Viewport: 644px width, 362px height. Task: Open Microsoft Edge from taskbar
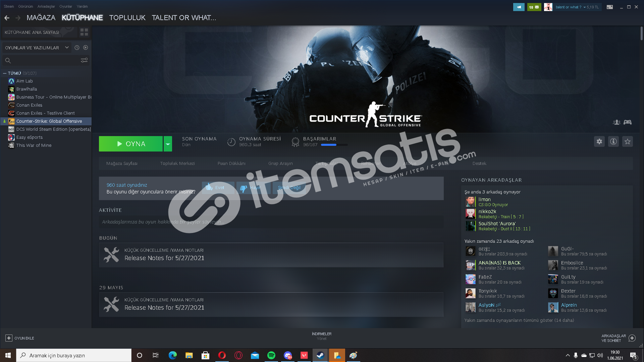coord(173,355)
